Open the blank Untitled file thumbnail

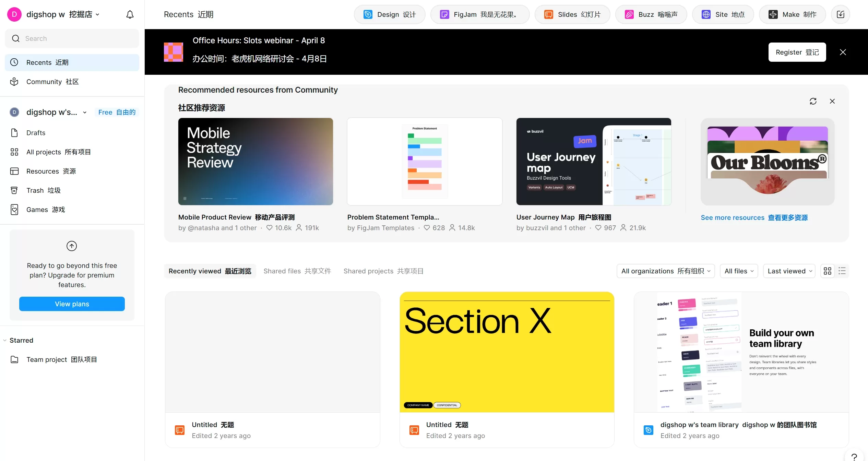273,352
